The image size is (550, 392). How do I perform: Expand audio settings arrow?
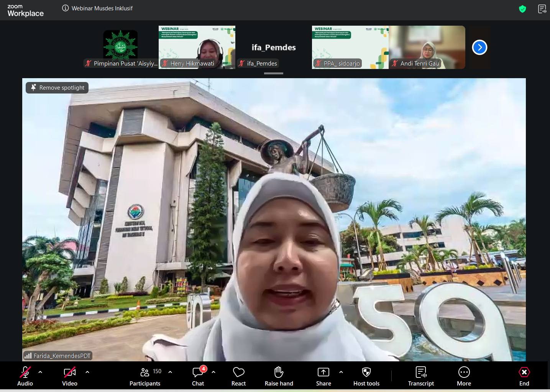40,372
